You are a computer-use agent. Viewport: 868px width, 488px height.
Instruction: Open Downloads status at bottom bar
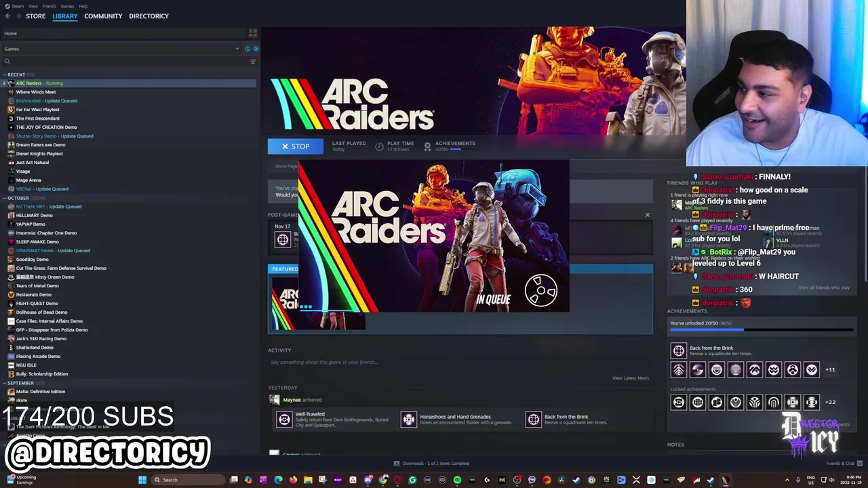coord(432,464)
